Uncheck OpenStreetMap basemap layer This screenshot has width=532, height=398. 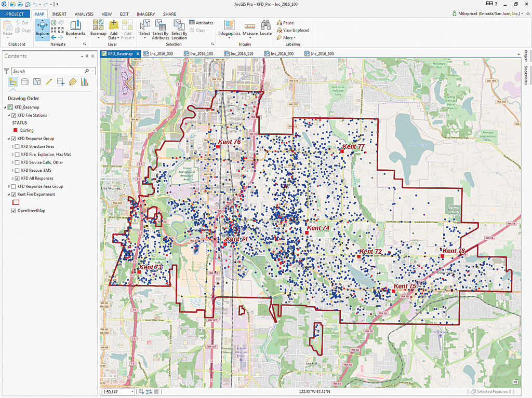click(x=14, y=211)
